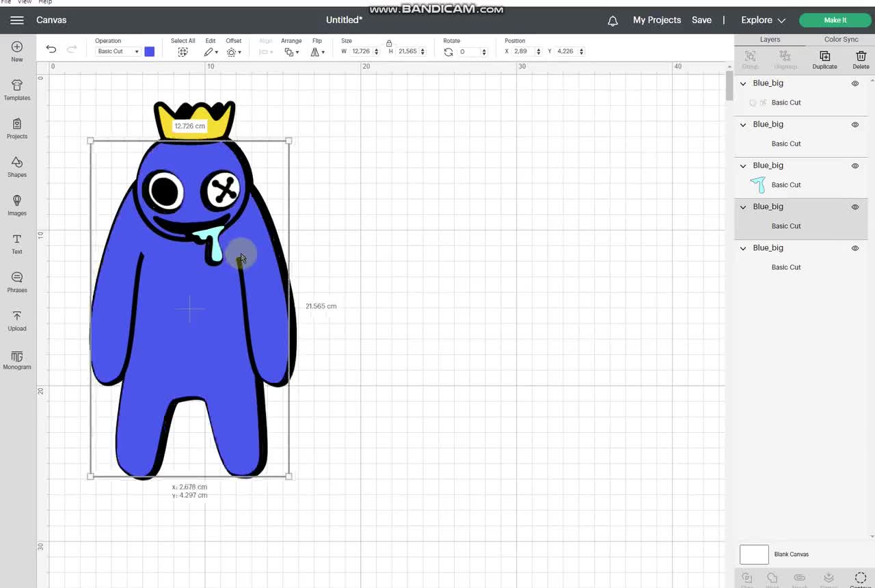Open the Canvas view label
The width and height of the screenshot is (875, 588).
51,20
